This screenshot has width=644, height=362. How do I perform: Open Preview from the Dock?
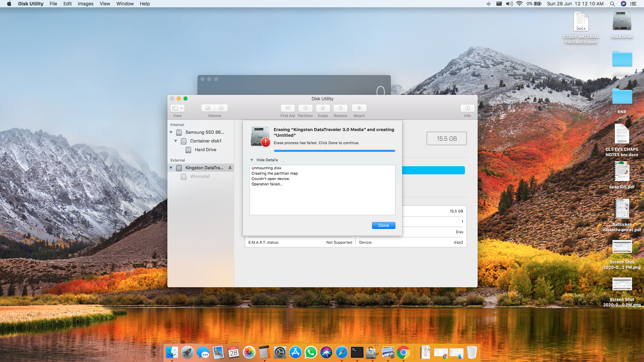tap(388, 352)
